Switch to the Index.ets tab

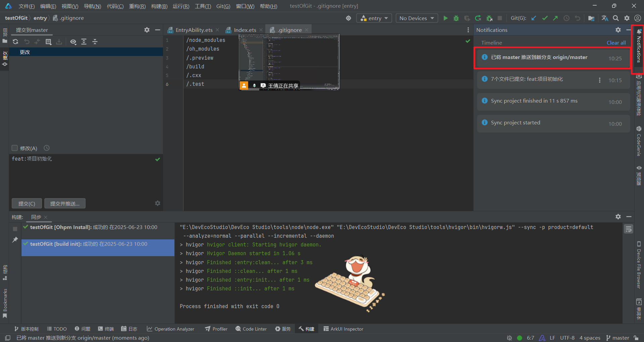(245, 30)
